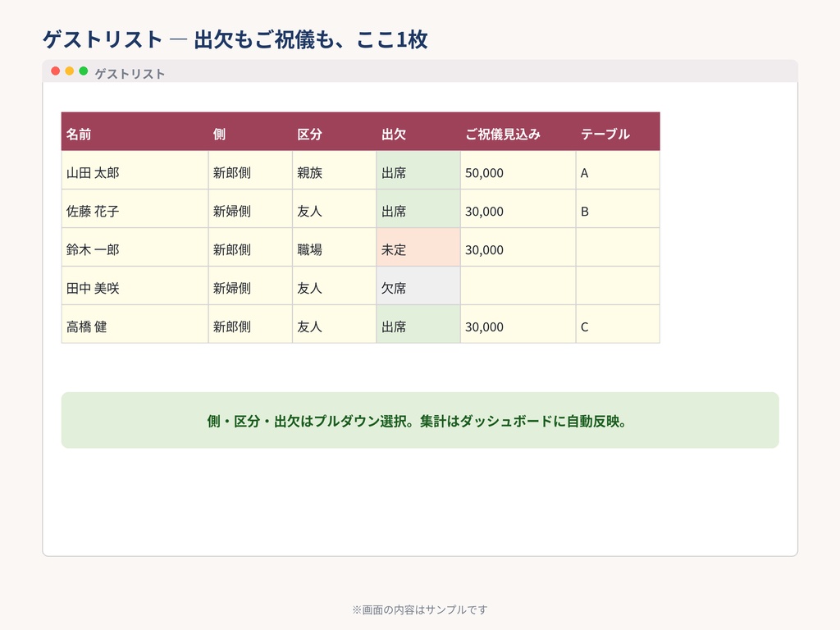Open 側 dropdown for 鈴木 一郎
The height and width of the screenshot is (630, 840).
[250, 248]
